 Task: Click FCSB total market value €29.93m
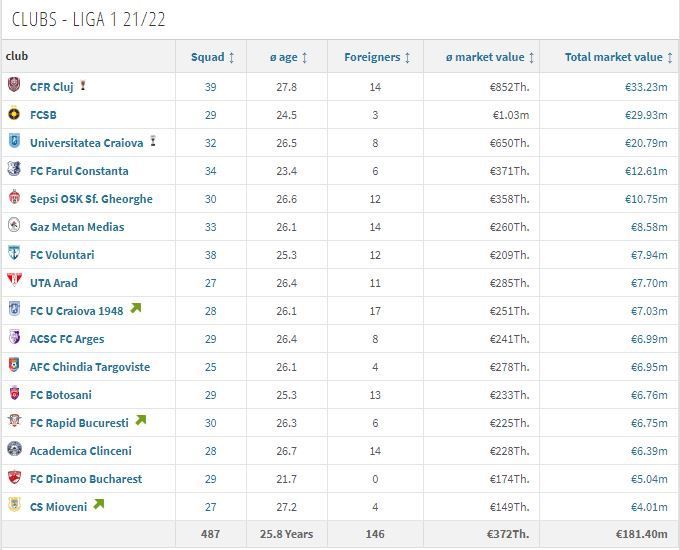pos(646,115)
